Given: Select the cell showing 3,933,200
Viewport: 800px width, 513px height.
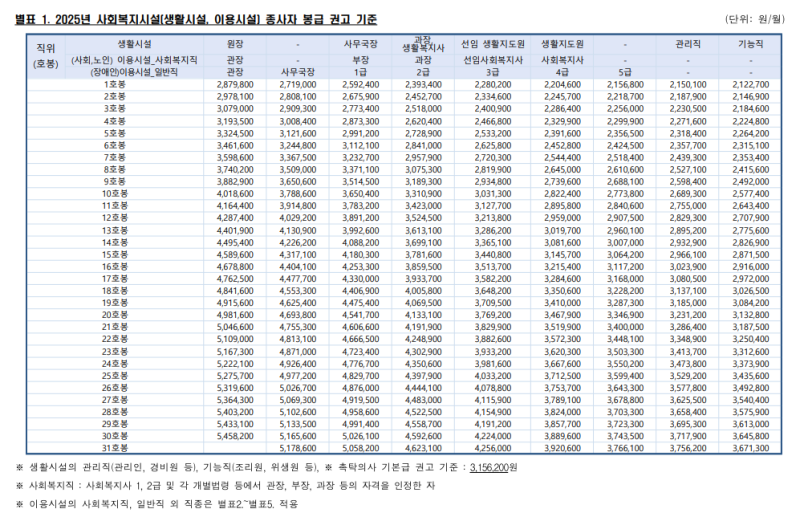Looking at the screenshot, I should (x=492, y=352).
